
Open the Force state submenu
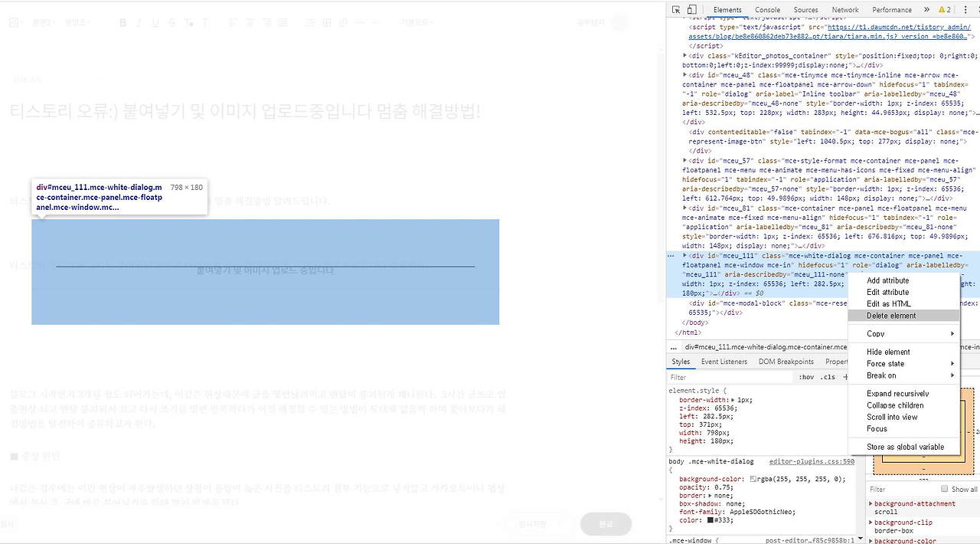[903, 363]
